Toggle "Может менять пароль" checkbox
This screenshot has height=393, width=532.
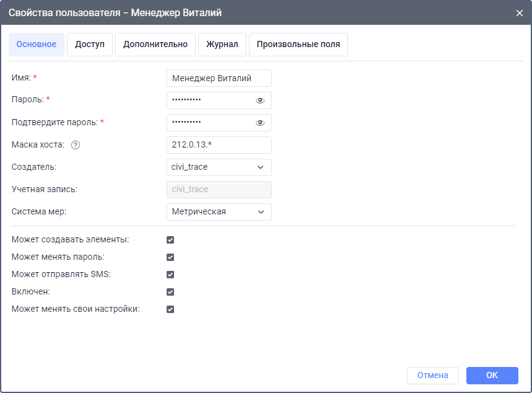[170, 257]
